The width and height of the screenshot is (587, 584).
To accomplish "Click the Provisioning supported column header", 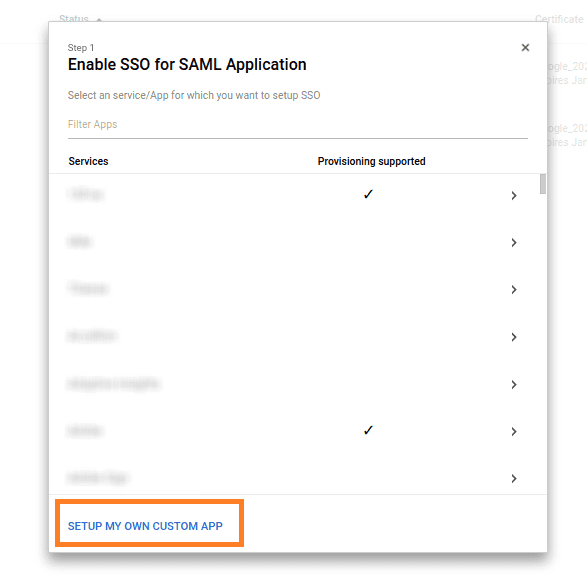I will coord(371,161).
